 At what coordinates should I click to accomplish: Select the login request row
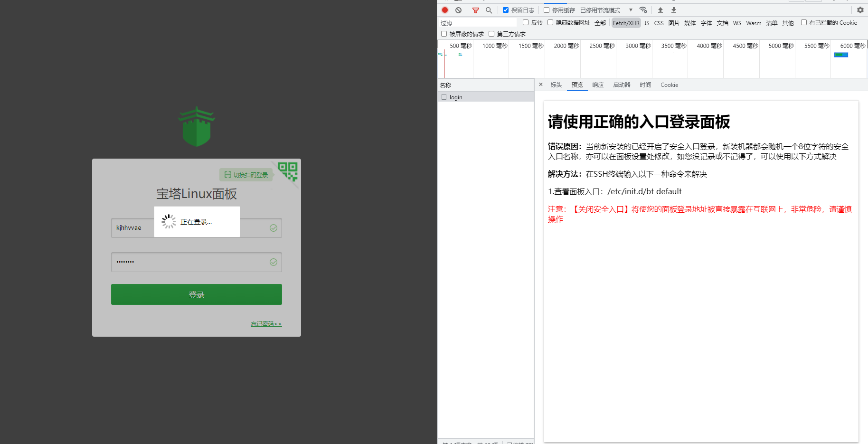485,97
